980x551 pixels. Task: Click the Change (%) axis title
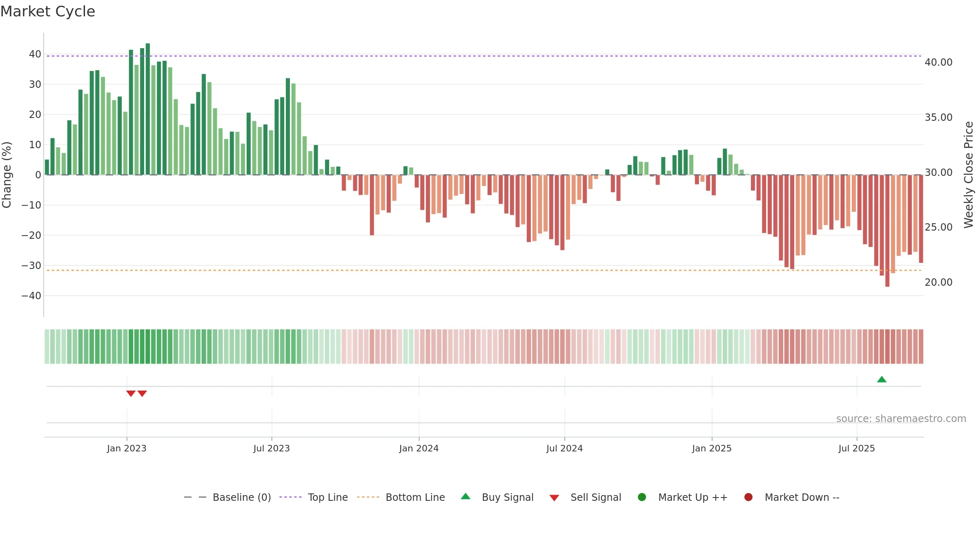coord(7,175)
